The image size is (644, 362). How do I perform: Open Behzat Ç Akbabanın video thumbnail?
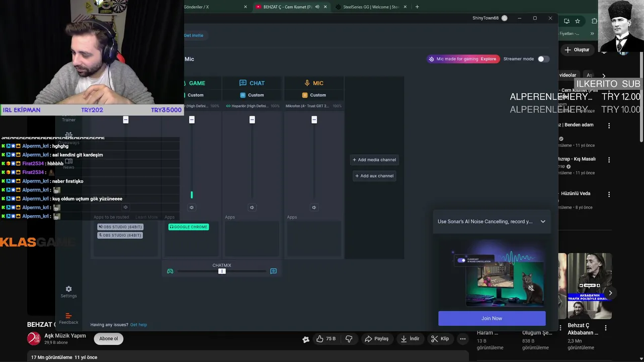(589, 286)
